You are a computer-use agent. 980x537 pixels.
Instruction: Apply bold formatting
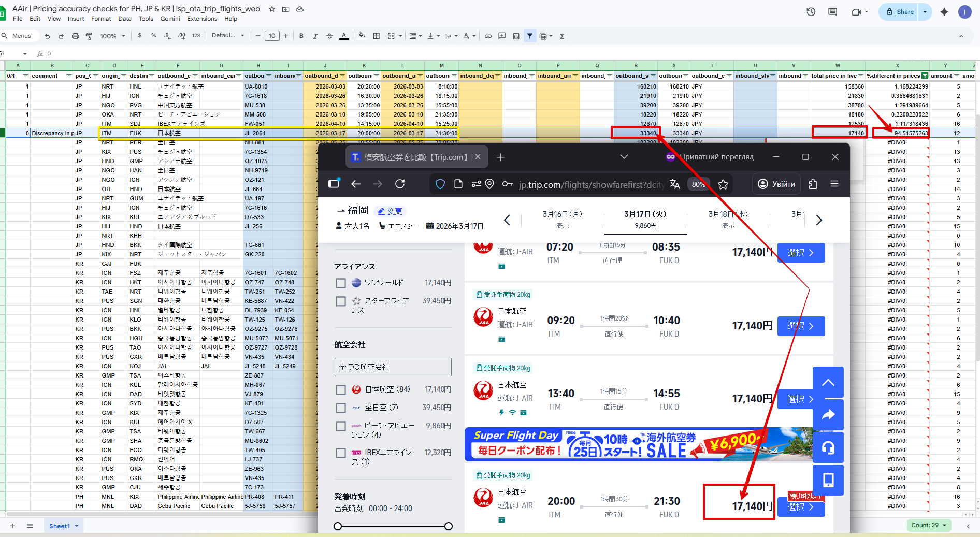tap(301, 36)
